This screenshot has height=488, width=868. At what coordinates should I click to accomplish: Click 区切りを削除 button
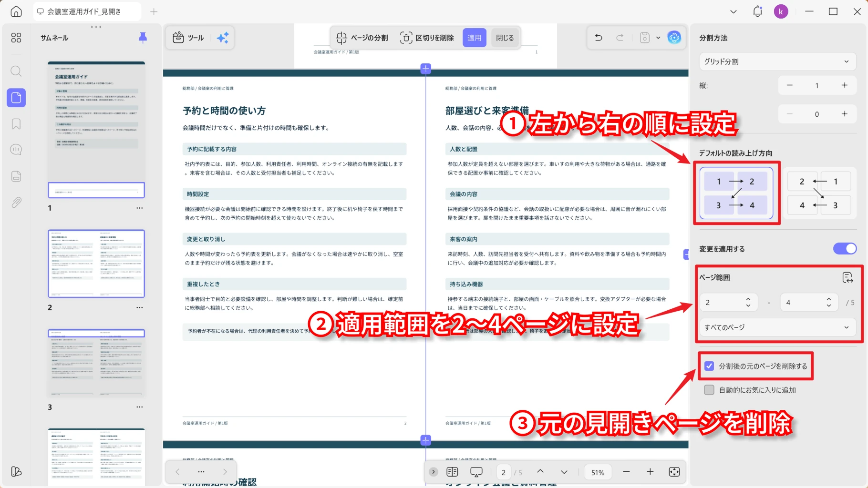point(427,38)
